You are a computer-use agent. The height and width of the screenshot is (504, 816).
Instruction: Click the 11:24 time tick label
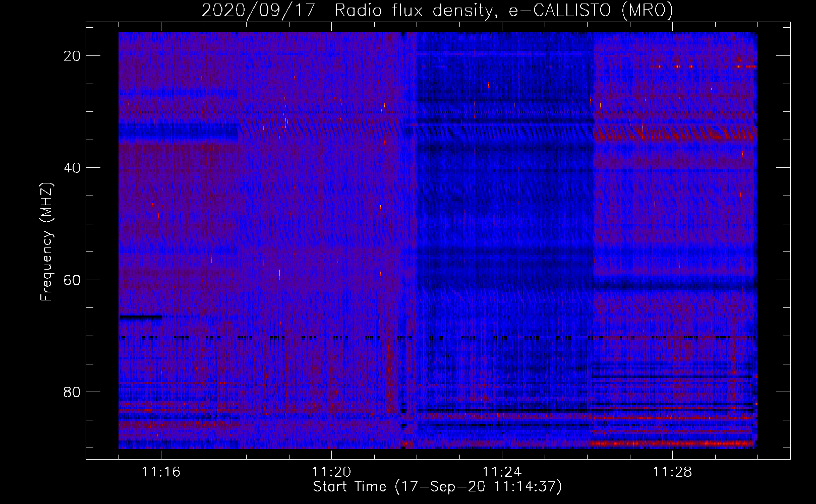coord(502,472)
